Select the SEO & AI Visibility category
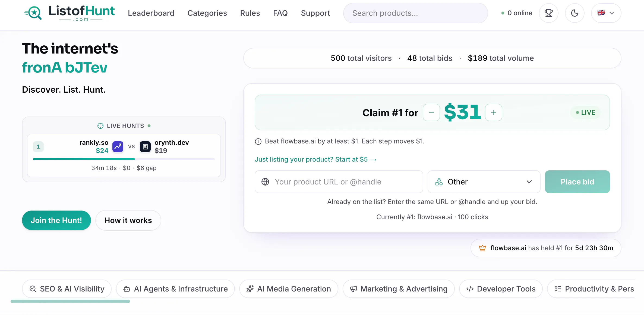The image size is (644, 326). point(67,289)
